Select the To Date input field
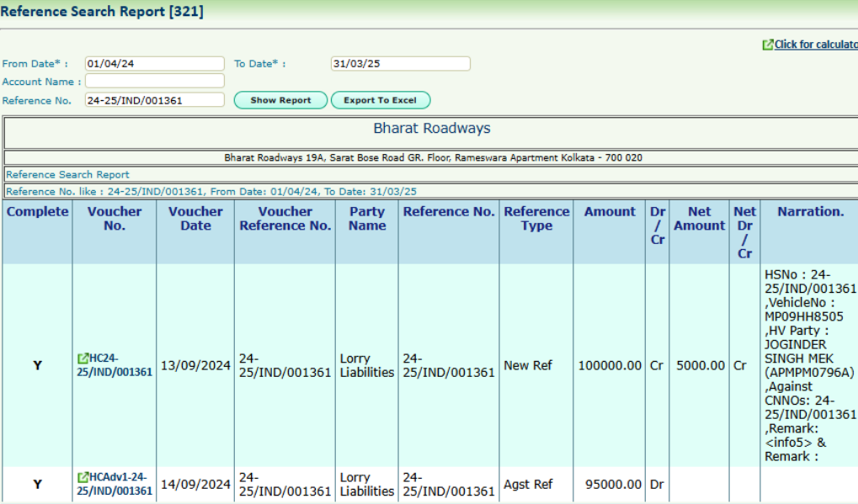Image resolution: width=858 pixels, height=504 pixels. [x=400, y=64]
